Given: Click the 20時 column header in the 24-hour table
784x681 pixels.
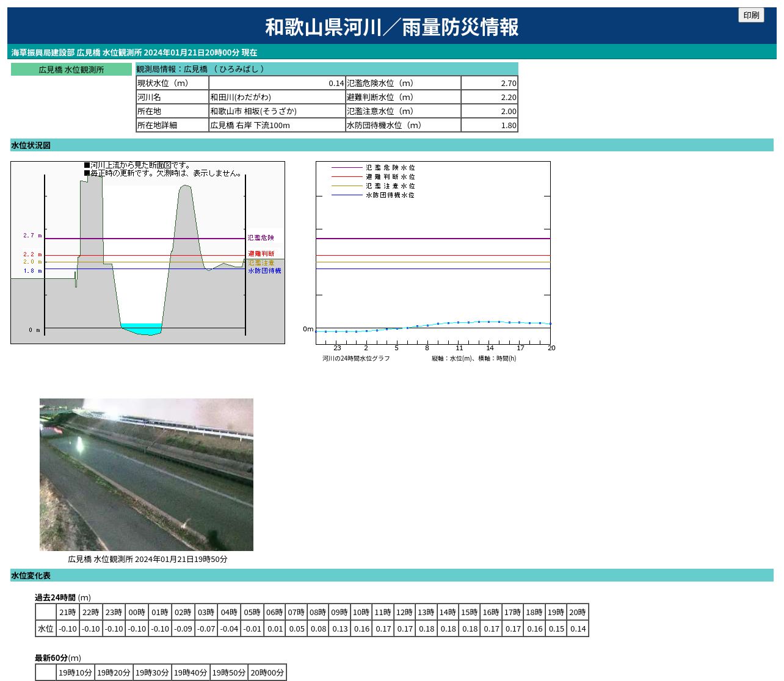Looking at the screenshot, I should coord(578,612).
